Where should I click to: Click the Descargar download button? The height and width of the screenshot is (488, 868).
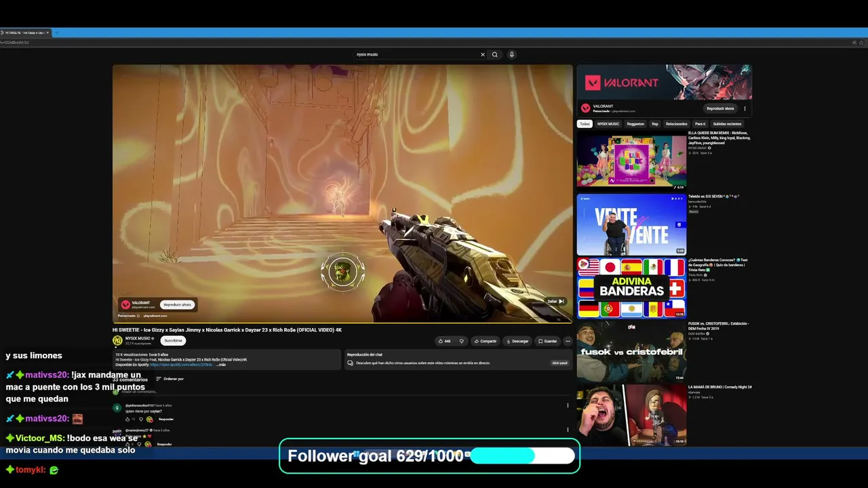pyautogui.click(x=517, y=341)
